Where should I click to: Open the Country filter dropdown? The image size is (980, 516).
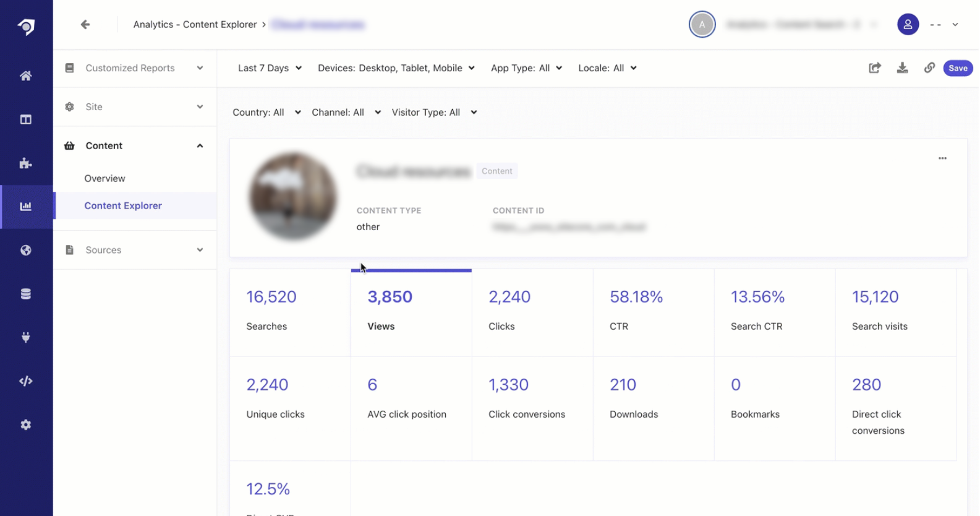point(267,113)
